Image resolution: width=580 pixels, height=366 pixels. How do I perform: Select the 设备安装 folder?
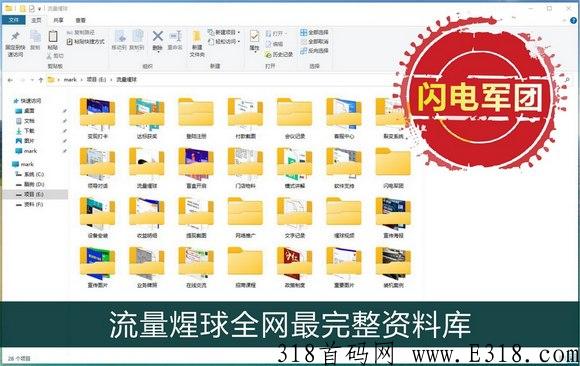click(x=97, y=217)
